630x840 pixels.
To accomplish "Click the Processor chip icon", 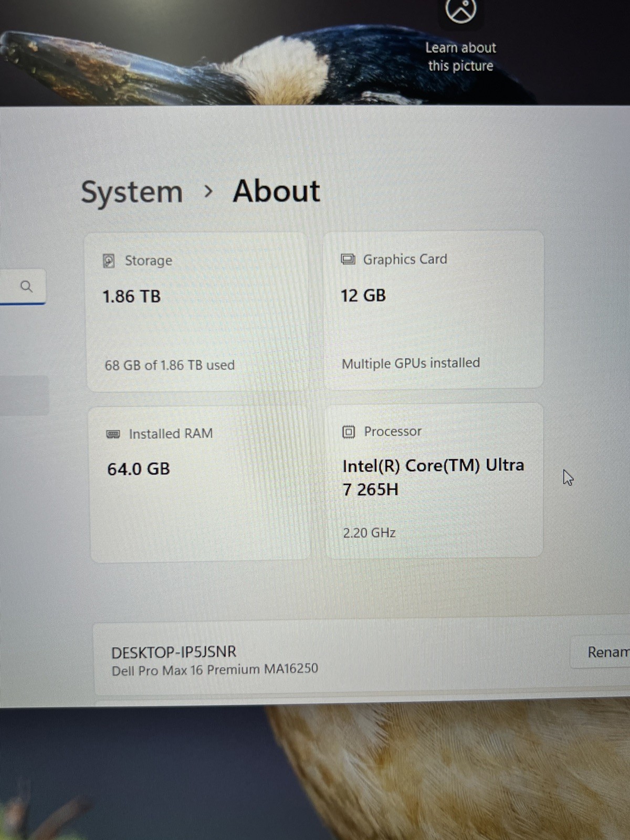I will pyautogui.click(x=349, y=432).
